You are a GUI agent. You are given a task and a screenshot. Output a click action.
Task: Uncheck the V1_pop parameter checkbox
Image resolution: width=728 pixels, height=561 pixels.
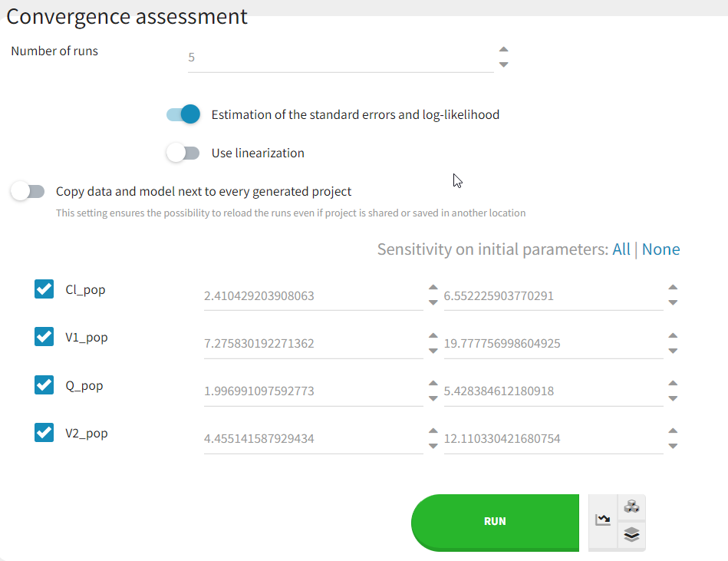click(x=44, y=337)
